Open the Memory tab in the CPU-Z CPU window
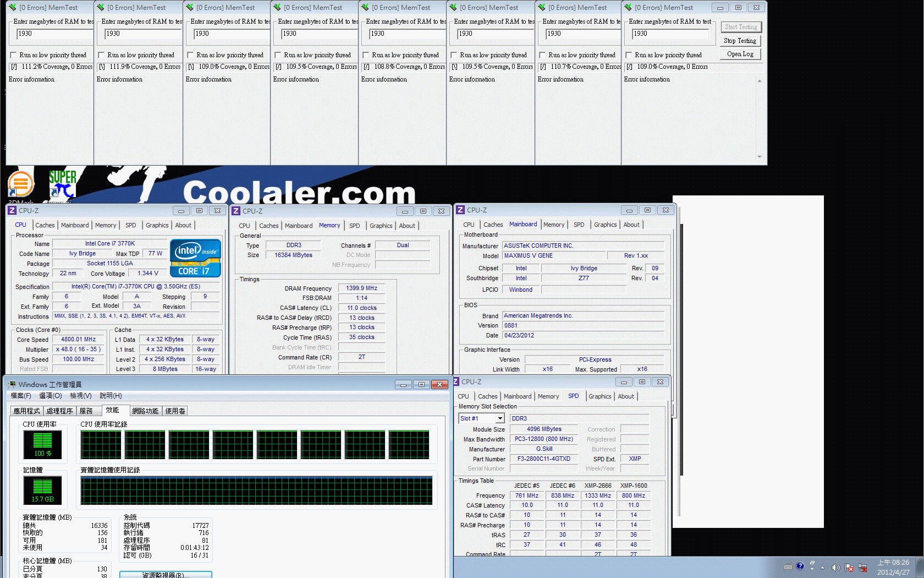The width and height of the screenshot is (924, 578). (106, 225)
